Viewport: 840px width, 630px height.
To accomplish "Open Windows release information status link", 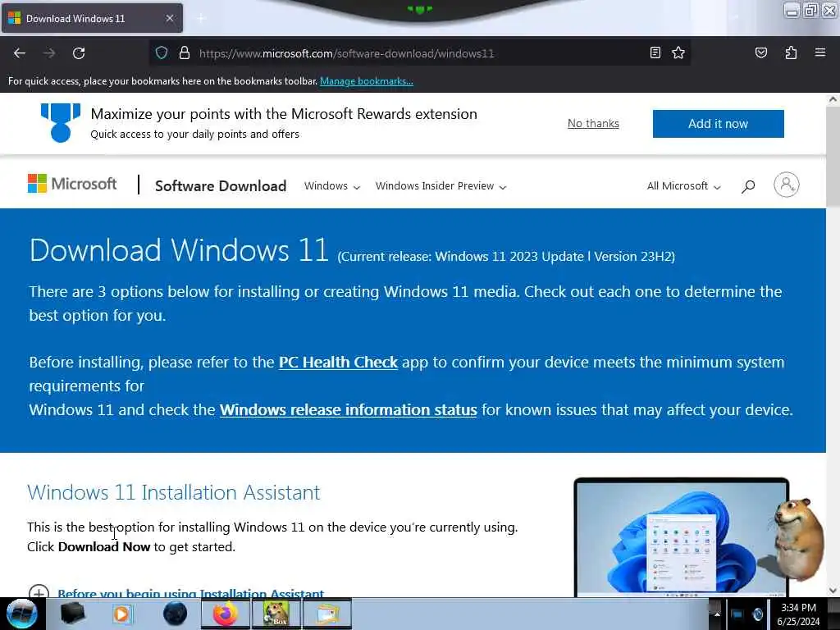I will [348, 410].
